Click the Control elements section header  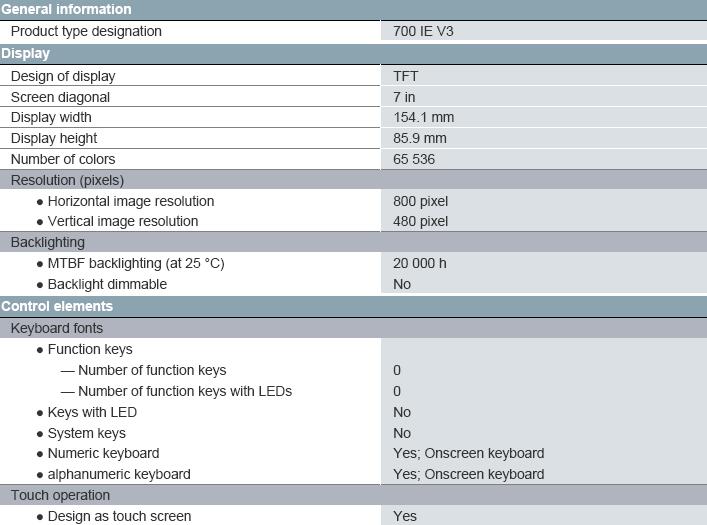[354, 306]
